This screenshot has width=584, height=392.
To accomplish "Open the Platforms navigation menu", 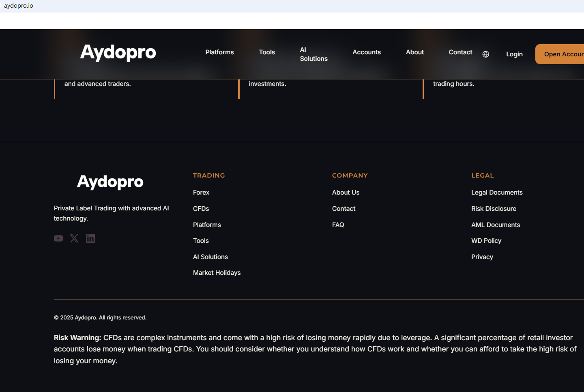I will [x=219, y=52].
